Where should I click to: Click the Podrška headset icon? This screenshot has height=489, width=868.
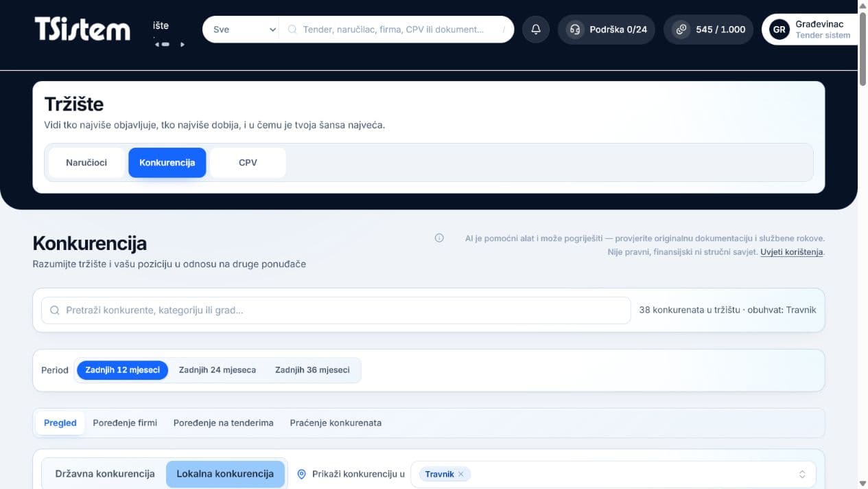575,30
